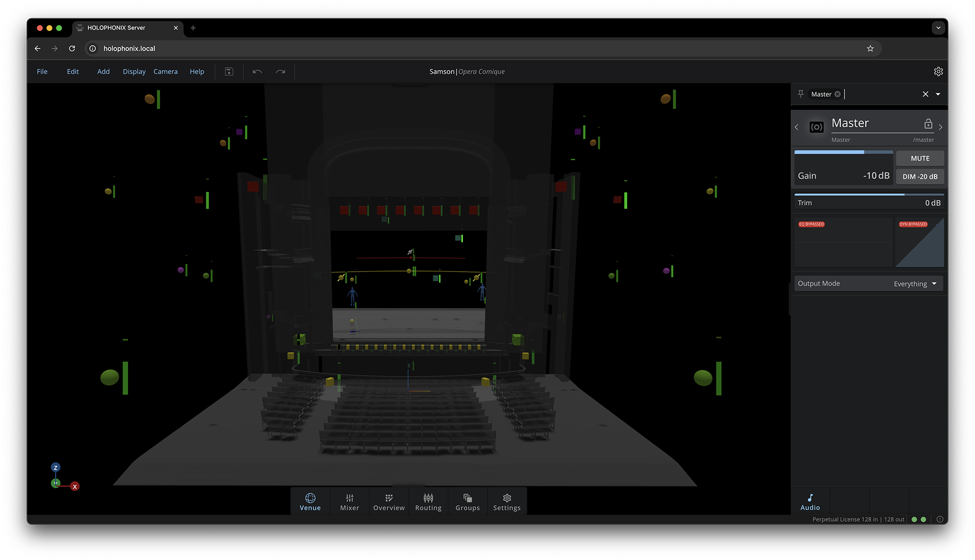Go to next object with right chevron

pyautogui.click(x=940, y=127)
